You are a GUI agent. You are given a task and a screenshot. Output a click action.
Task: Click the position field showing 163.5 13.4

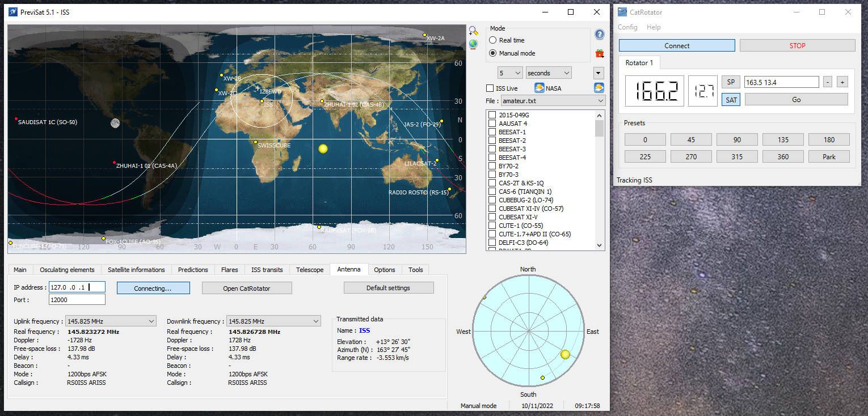click(x=781, y=82)
